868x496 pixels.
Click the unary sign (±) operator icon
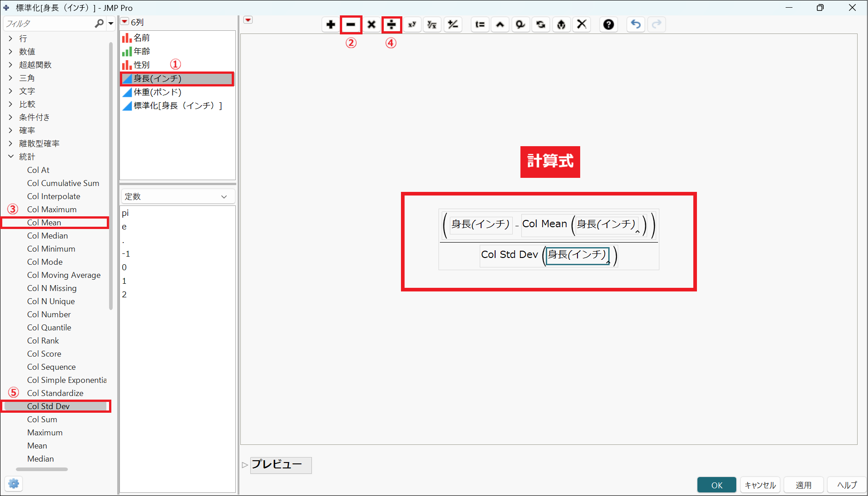click(452, 24)
